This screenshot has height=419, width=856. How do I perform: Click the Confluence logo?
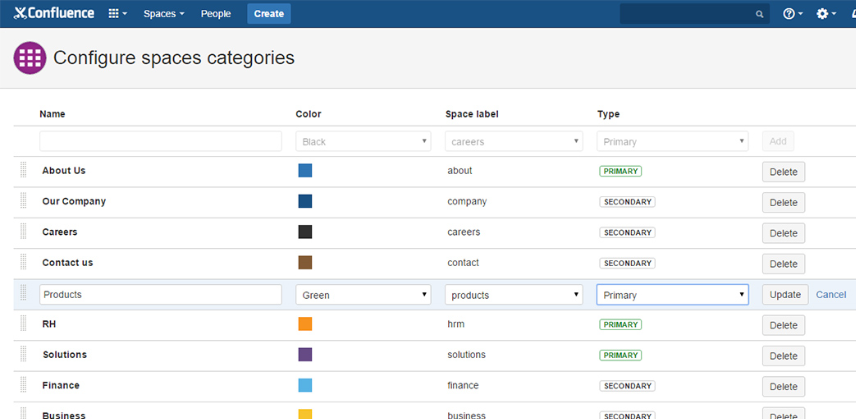pos(53,14)
